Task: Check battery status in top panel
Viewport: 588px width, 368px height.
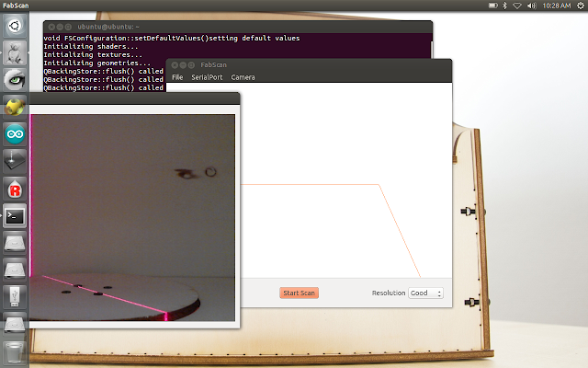Action: point(492,6)
